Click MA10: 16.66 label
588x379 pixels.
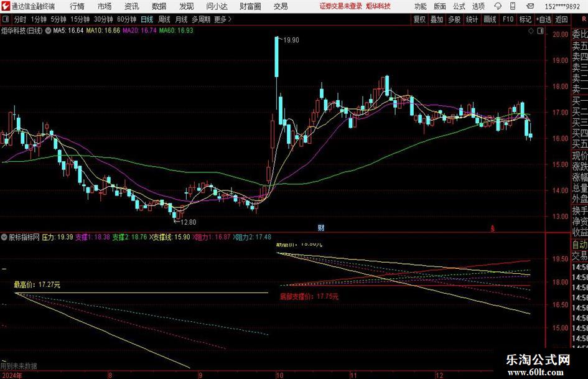click(103, 30)
